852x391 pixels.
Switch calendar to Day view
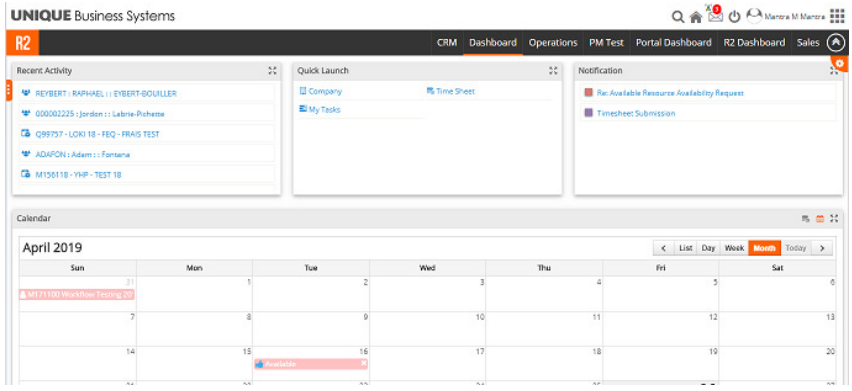(708, 248)
